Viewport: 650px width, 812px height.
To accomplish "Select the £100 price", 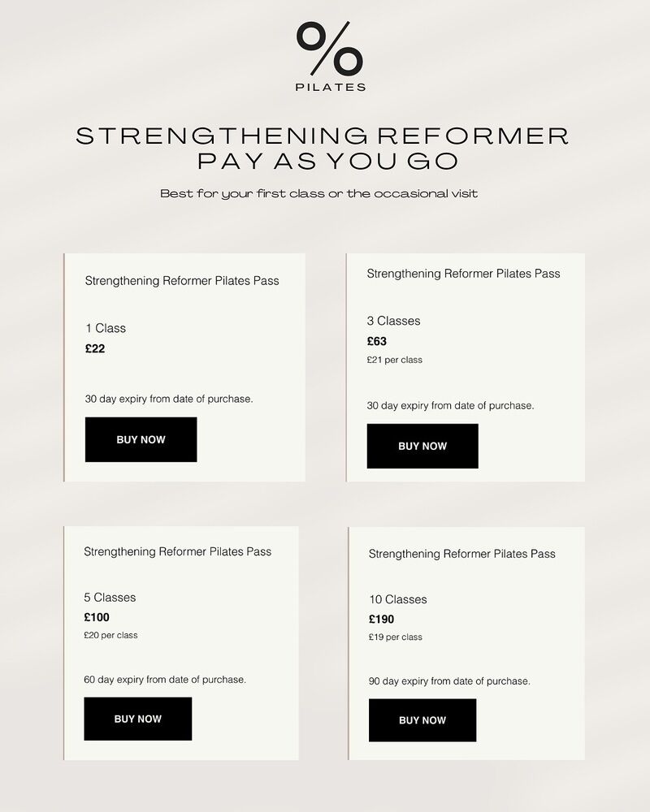I will click(97, 617).
